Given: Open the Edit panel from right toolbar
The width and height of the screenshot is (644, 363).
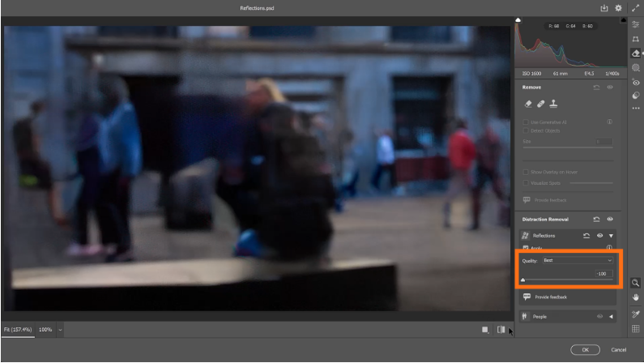Looking at the screenshot, I should pos(636,25).
